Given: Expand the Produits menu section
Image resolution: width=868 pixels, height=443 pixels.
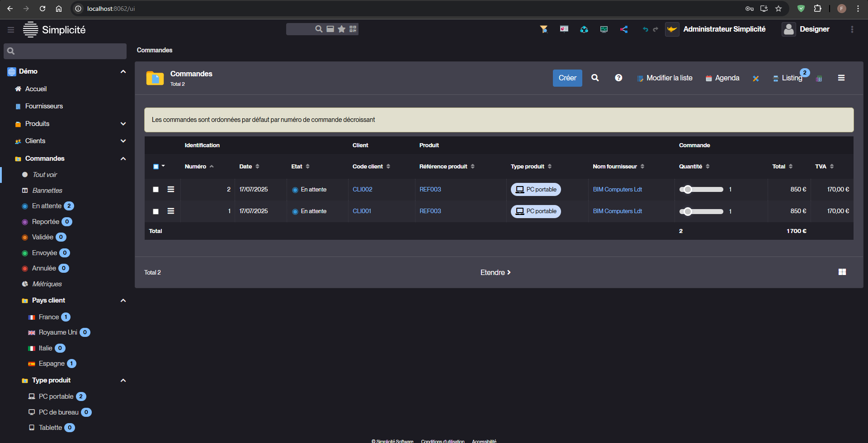Looking at the screenshot, I should click(123, 124).
